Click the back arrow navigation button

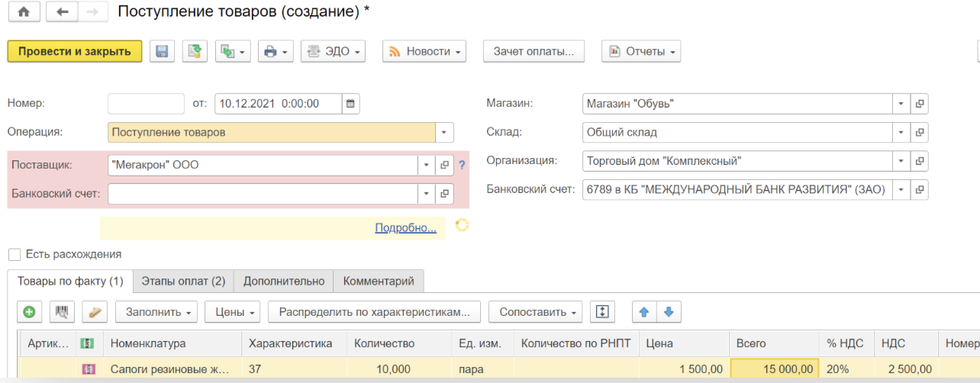click(63, 12)
